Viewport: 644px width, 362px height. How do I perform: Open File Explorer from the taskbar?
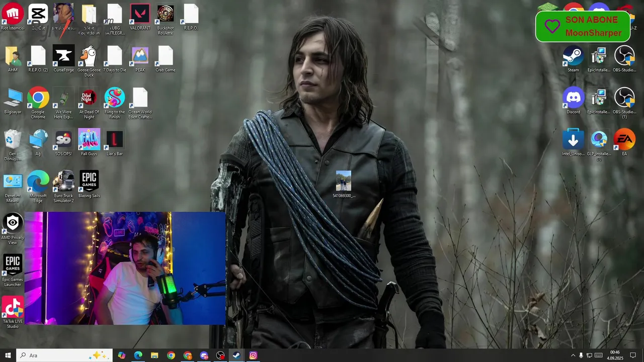[154, 355]
